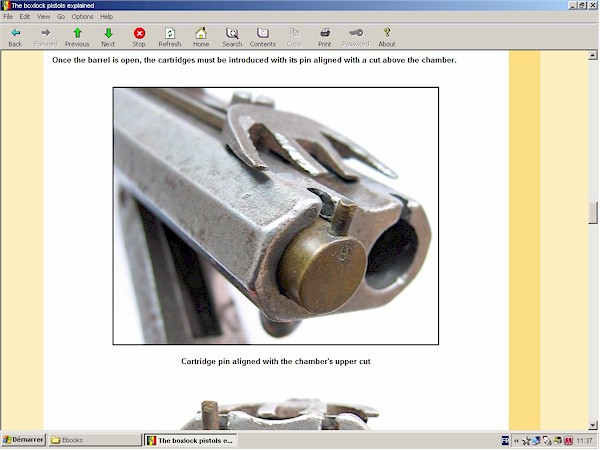Refresh the current page
This screenshot has width=600, height=450.
click(170, 37)
